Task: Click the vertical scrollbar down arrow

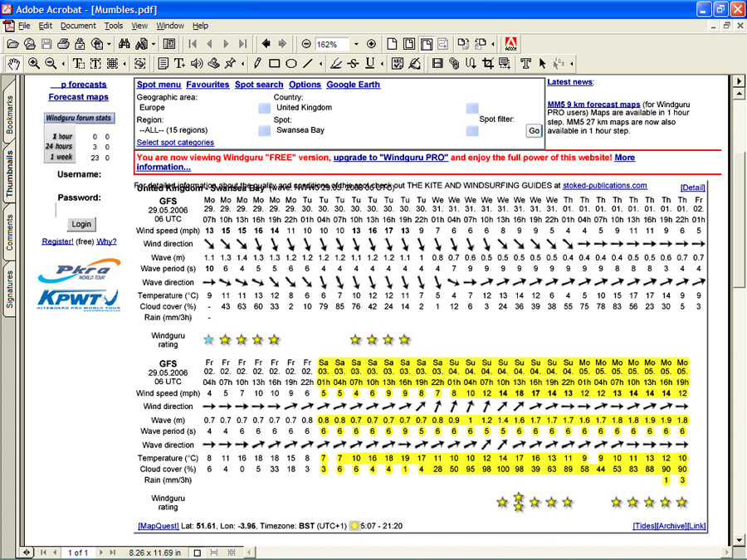Action: [x=739, y=540]
